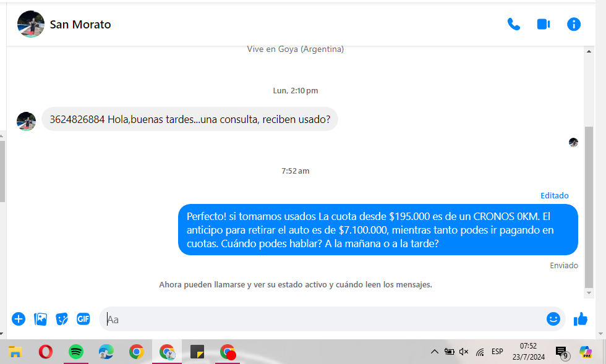The image size is (606, 364).
Task: Show hidden system tray icons
Action: click(434, 352)
